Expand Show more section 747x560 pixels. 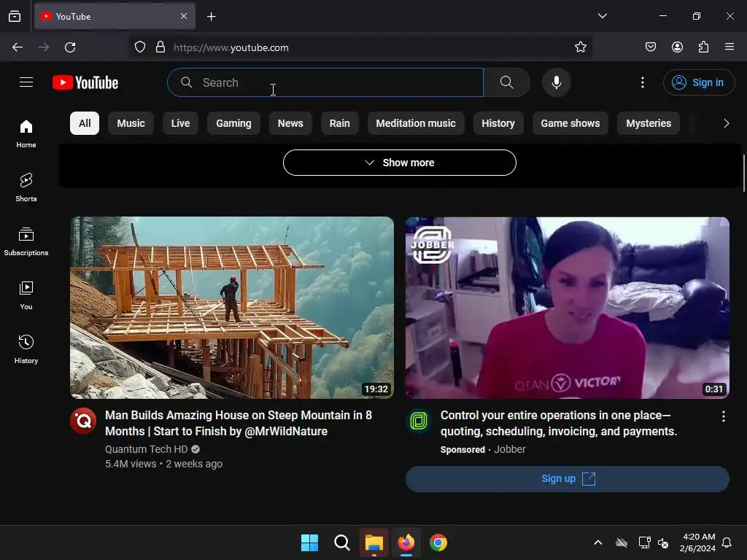click(x=399, y=163)
